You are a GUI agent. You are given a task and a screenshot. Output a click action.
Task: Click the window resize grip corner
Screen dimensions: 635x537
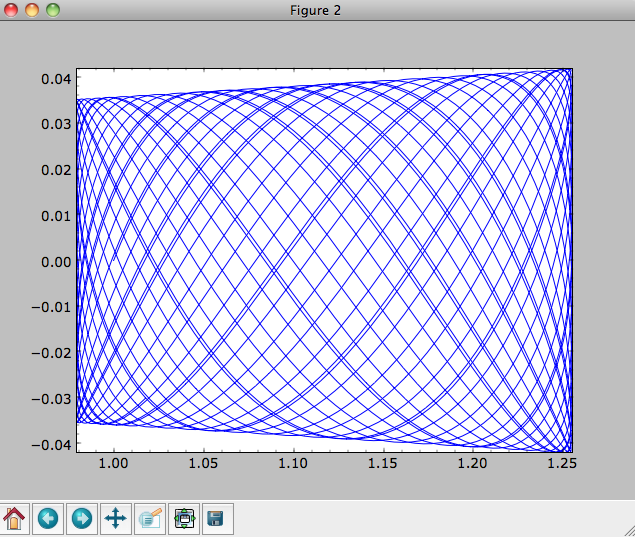click(x=629, y=531)
